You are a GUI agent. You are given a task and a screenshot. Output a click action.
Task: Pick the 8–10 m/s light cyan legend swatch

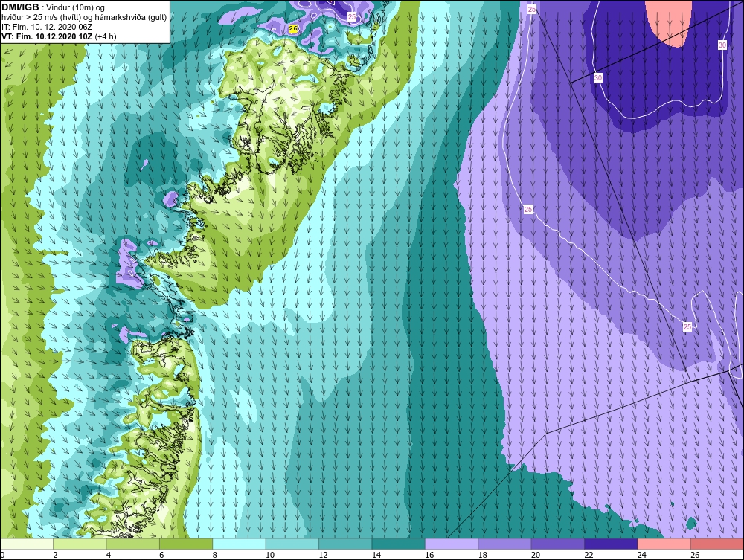click(x=239, y=544)
